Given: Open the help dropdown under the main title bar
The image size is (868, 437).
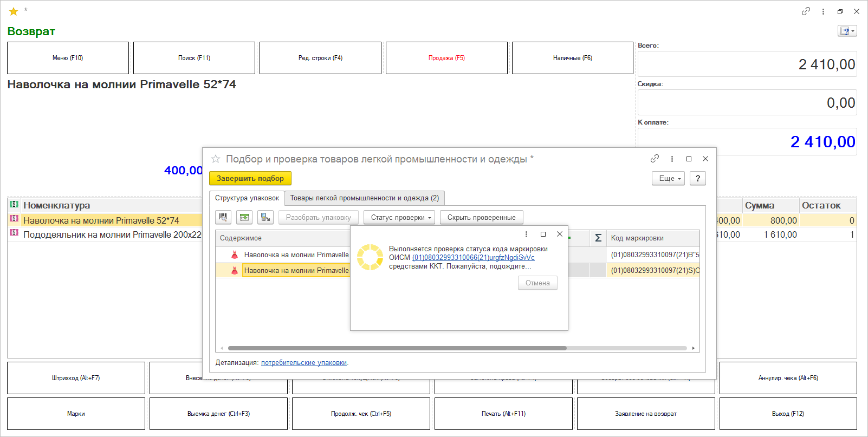Looking at the screenshot, I should (847, 31).
